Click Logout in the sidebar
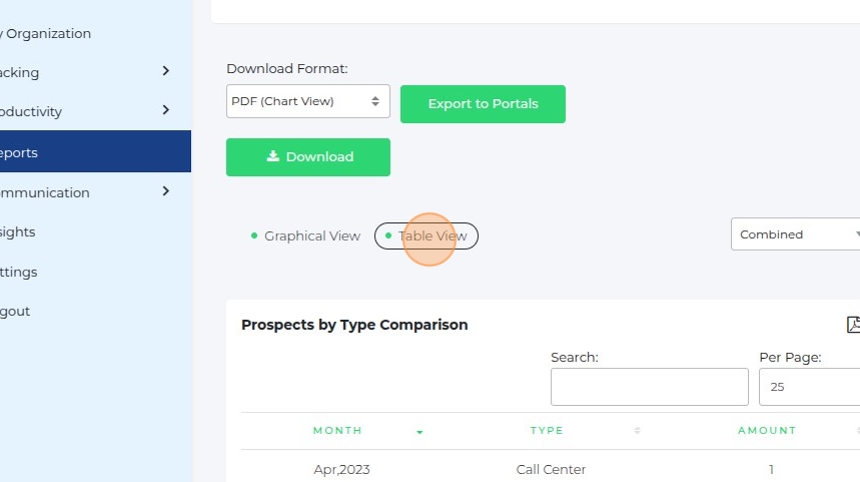This screenshot has width=860, height=482. point(15,311)
